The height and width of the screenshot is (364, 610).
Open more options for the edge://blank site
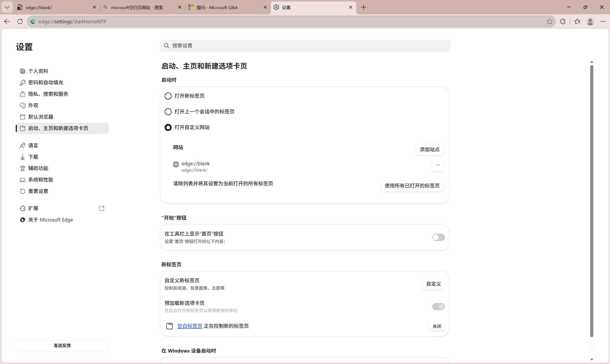pyautogui.click(x=438, y=166)
